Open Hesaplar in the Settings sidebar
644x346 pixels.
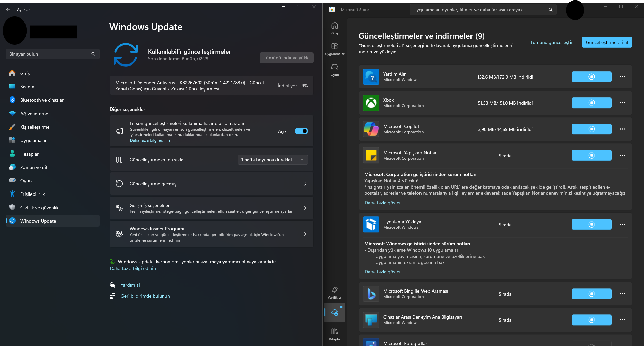pyautogui.click(x=53, y=154)
